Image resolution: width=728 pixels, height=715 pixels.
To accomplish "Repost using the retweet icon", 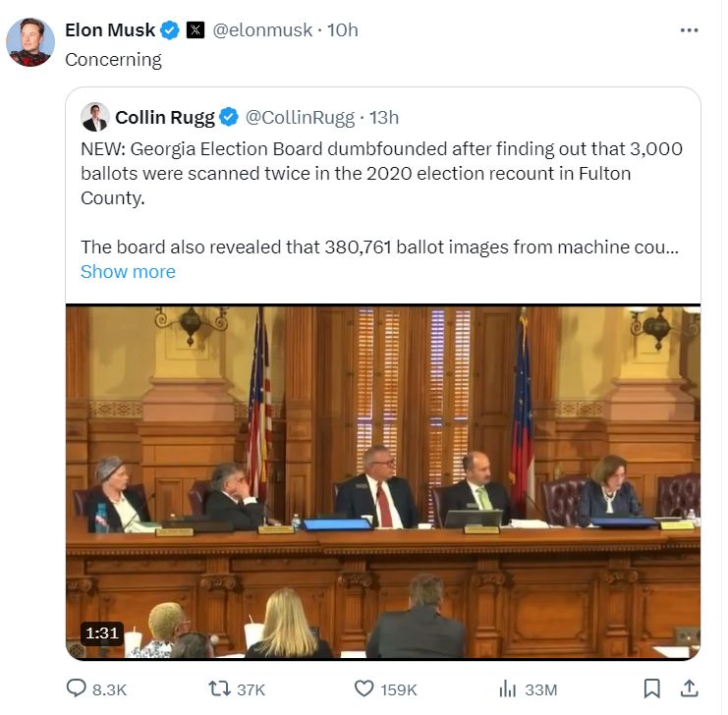I will [x=220, y=688].
